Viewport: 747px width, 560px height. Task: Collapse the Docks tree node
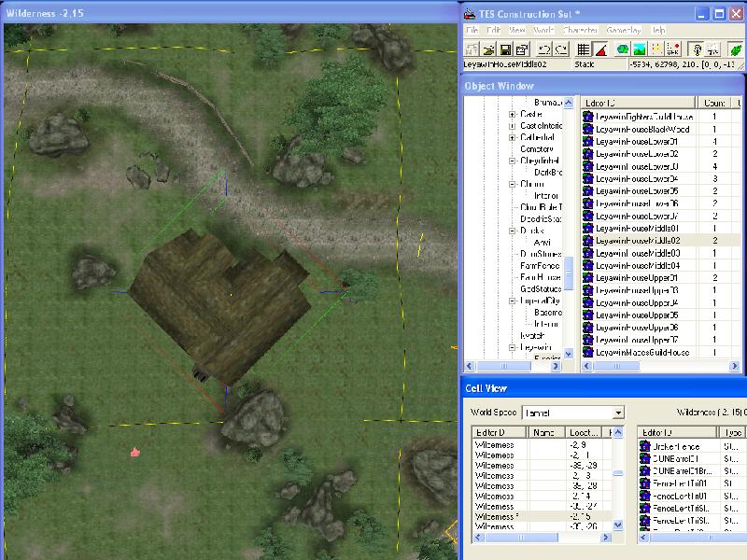(x=512, y=231)
